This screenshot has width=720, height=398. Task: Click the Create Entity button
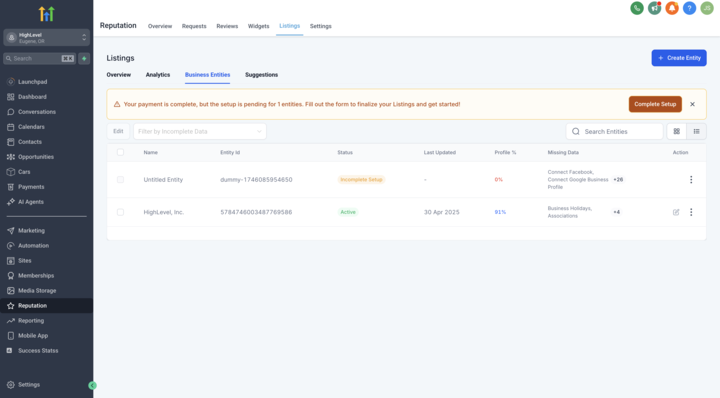(679, 58)
